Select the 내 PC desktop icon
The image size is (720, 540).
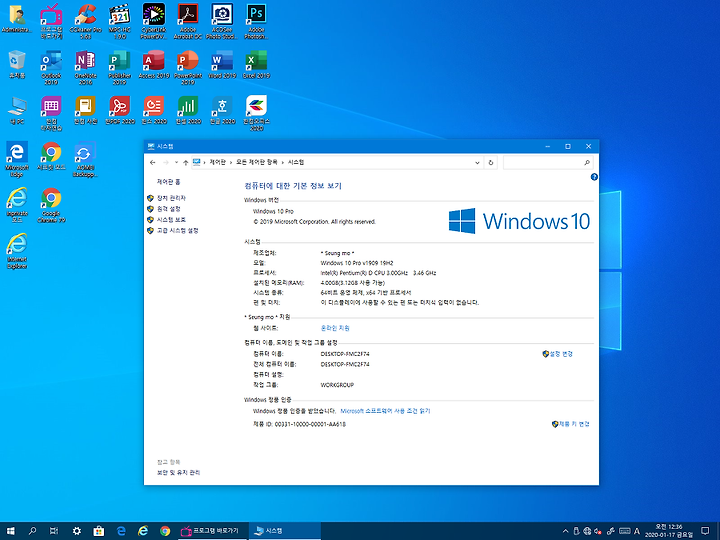point(17,110)
